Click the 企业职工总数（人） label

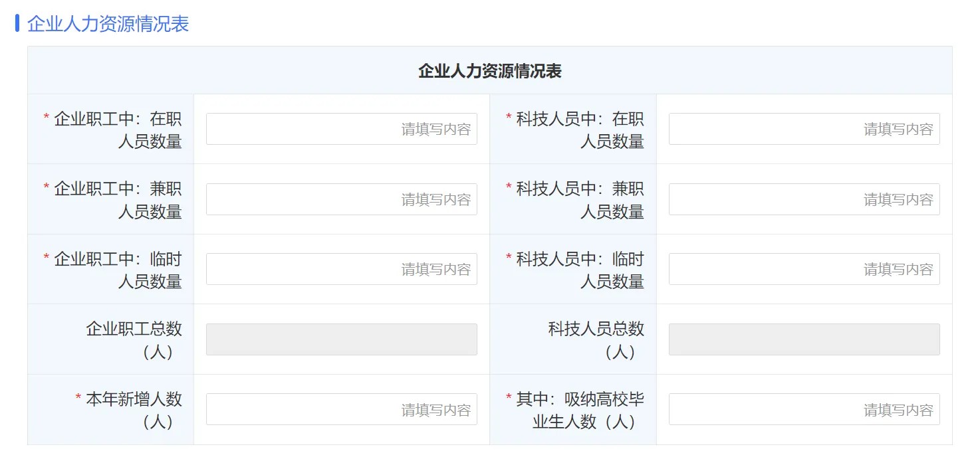click(134, 340)
